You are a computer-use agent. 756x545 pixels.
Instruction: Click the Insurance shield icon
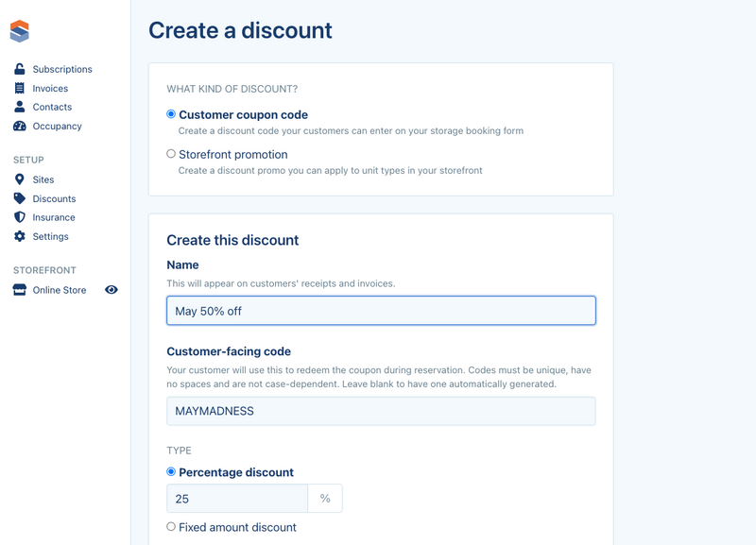(x=19, y=217)
